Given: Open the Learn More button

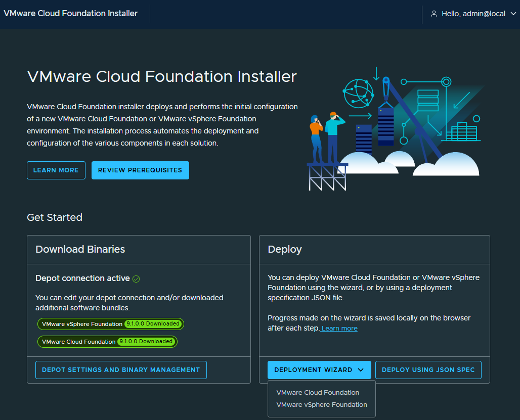Looking at the screenshot, I should coord(56,170).
